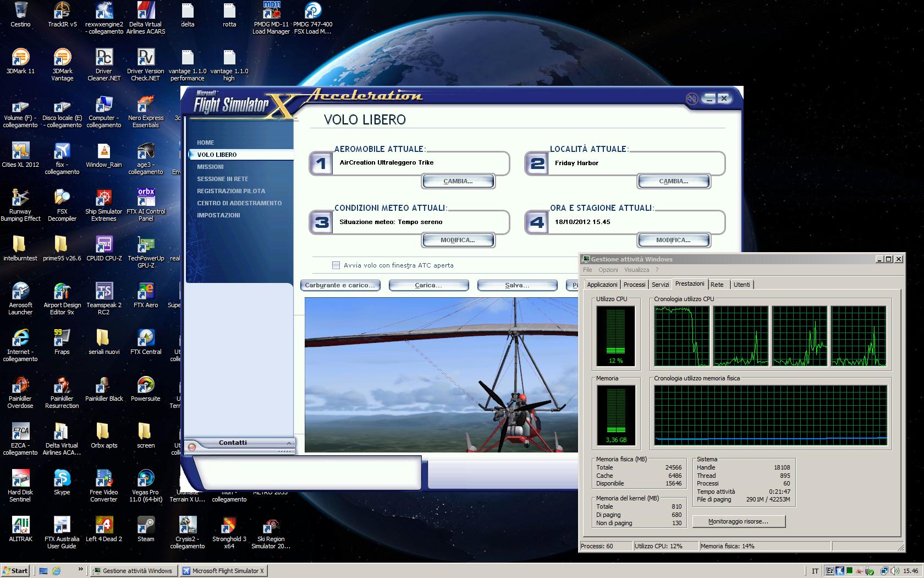Click CAMBIA under Aeromobile attuale
The image size is (924, 578).
458,181
